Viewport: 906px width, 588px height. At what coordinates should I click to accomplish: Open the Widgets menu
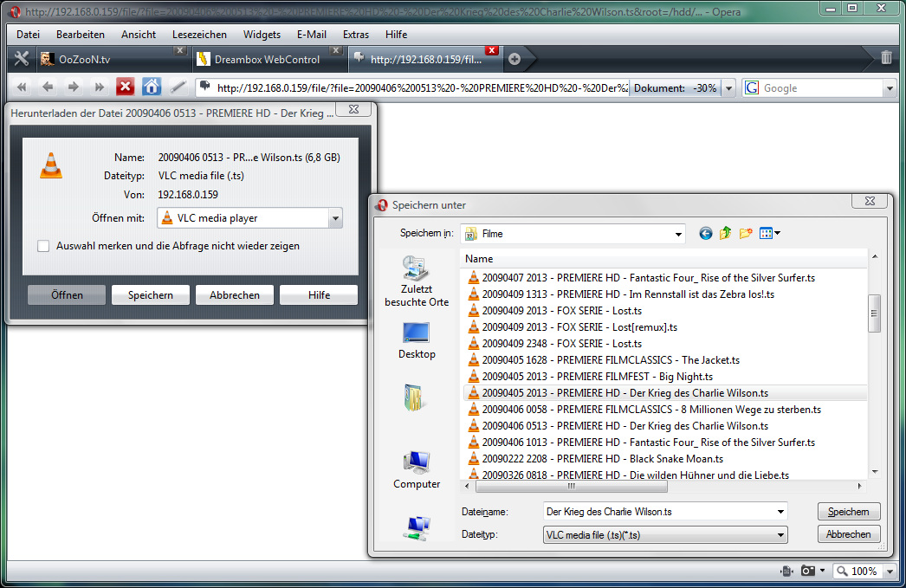click(x=262, y=35)
